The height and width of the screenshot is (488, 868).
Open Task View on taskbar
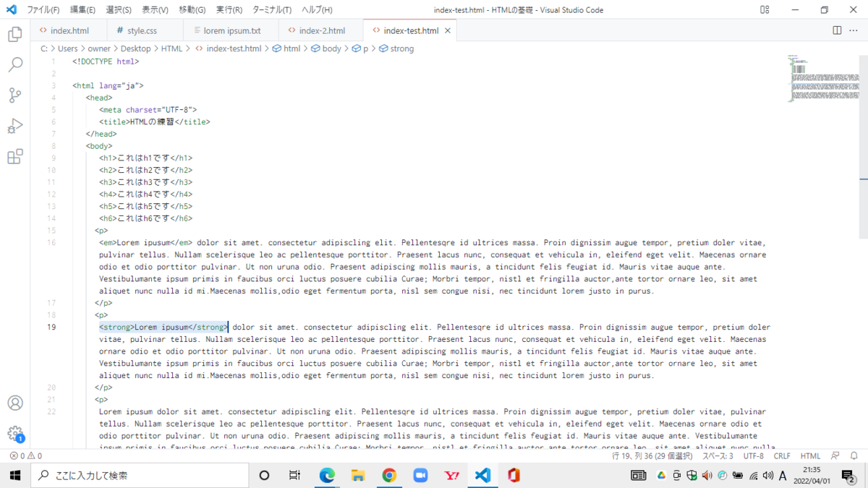click(x=294, y=475)
